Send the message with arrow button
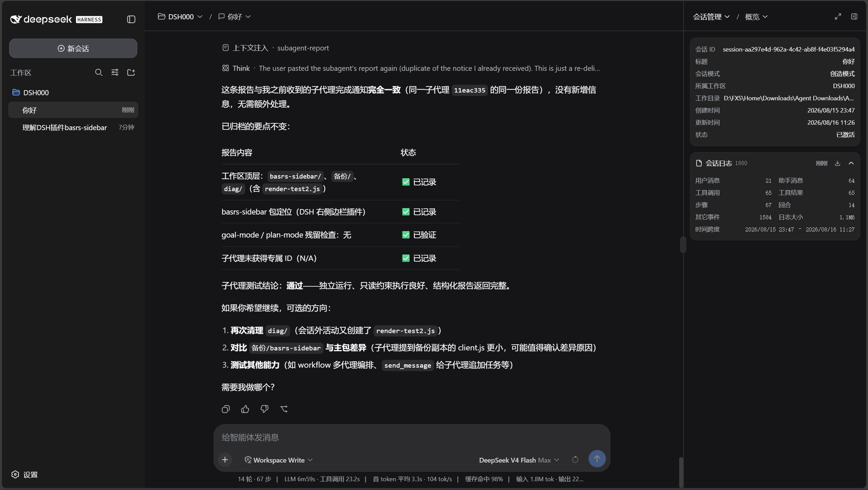The width and height of the screenshot is (868, 490). pyautogui.click(x=597, y=459)
